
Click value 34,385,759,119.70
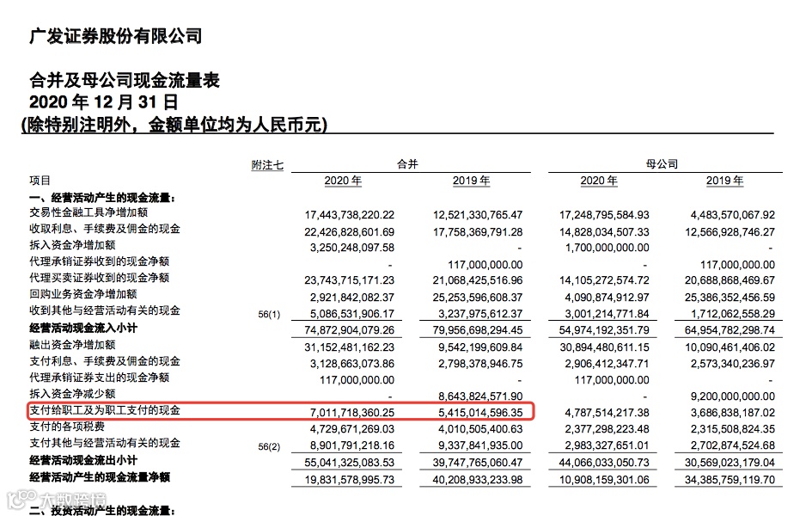pyautogui.click(x=730, y=480)
